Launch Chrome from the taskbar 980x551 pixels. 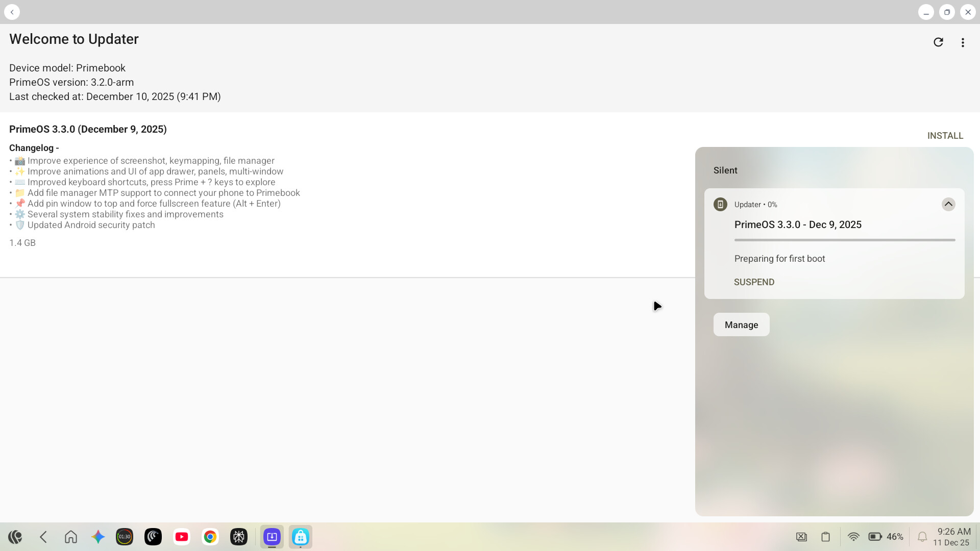click(x=210, y=537)
